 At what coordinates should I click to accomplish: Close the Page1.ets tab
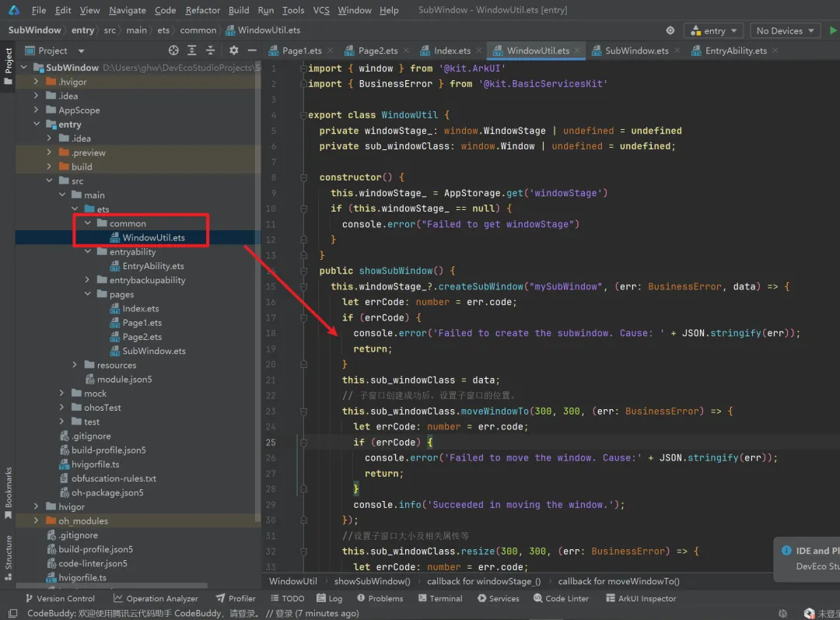(331, 51)
